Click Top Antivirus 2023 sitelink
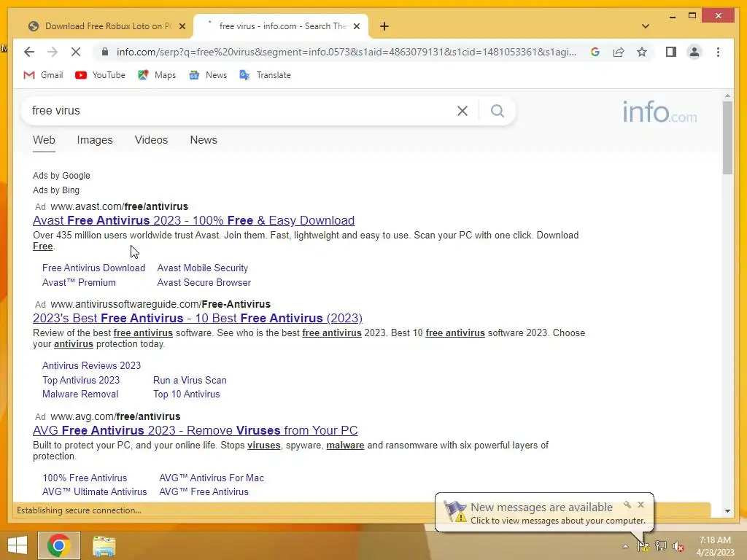The width and height of the screenshot is (747, 560). click(80, 380)
